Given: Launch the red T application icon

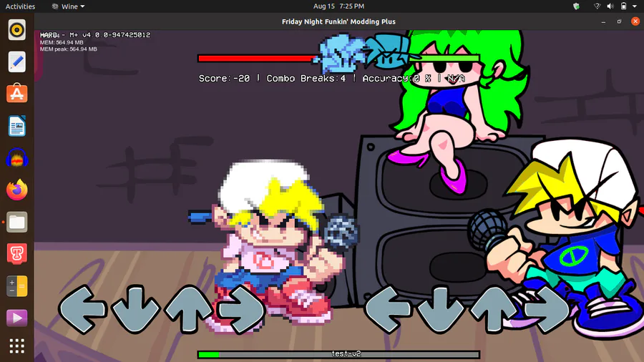Looking at the screenshot, I should pos(17,254).
